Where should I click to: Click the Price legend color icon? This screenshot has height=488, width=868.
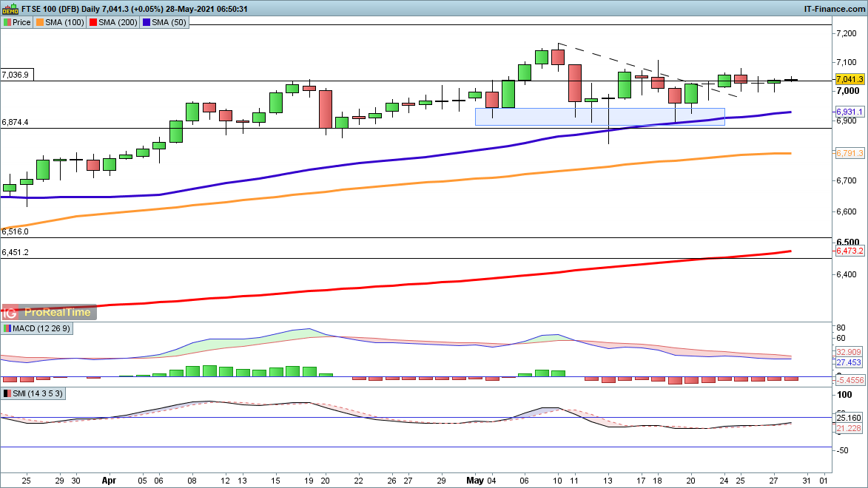click(x=7, y=23)
